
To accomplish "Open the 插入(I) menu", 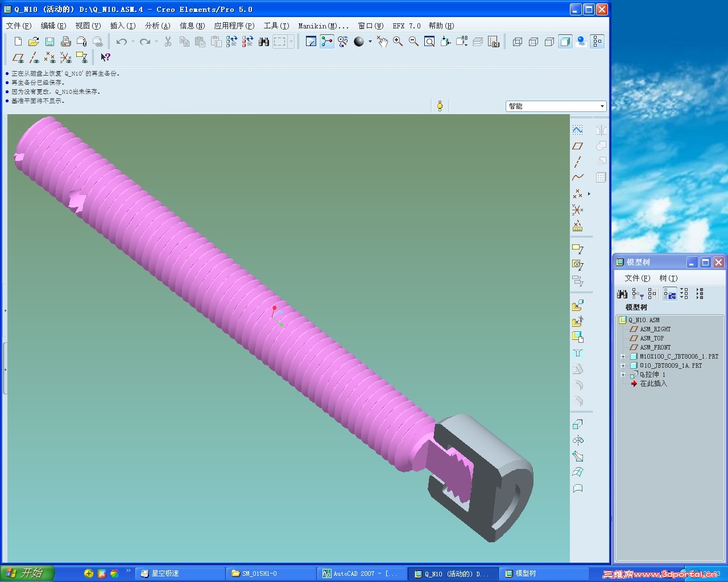I will tap(123, 26).
